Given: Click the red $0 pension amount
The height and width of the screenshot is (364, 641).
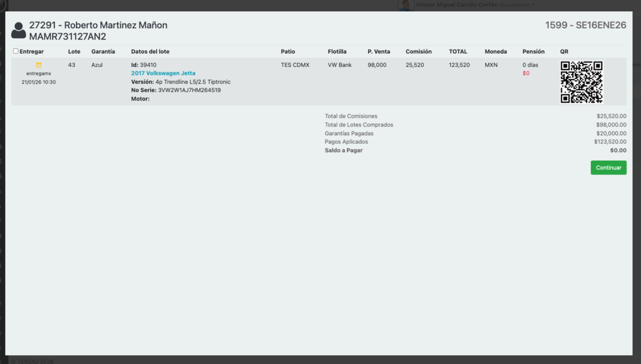Looking at the screenshot, I should 526,73.
